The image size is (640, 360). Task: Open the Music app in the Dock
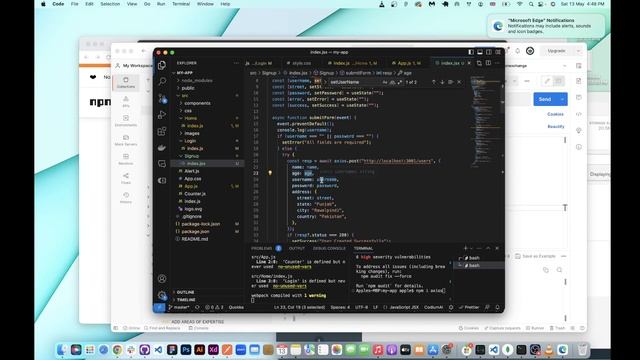pos(378,349)
